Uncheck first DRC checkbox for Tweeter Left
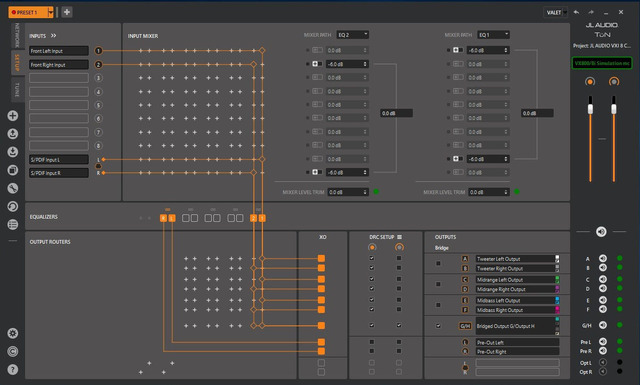 click(371, 258)
